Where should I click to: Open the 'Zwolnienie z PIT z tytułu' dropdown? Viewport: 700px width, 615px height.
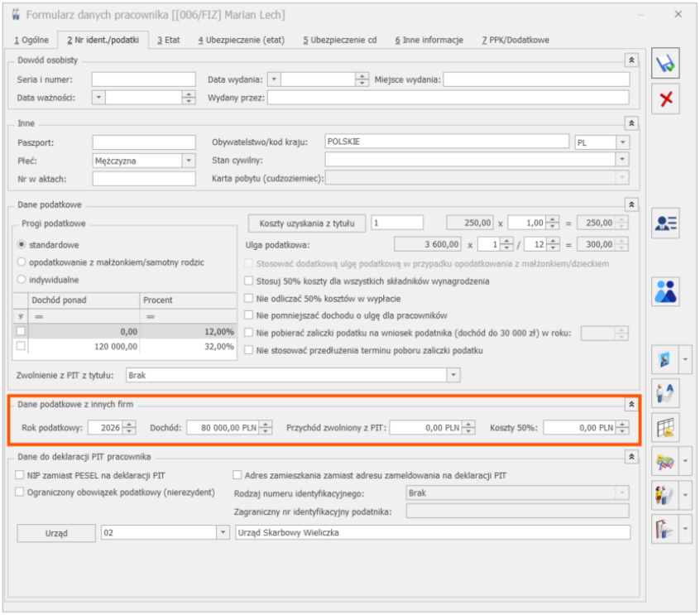[x=453, y=375]
